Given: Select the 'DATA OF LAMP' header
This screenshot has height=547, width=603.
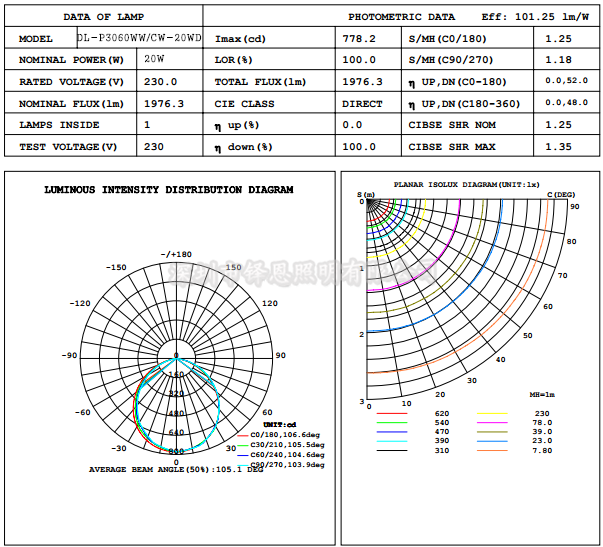Looking at the screenshot, I should (103, 17).
